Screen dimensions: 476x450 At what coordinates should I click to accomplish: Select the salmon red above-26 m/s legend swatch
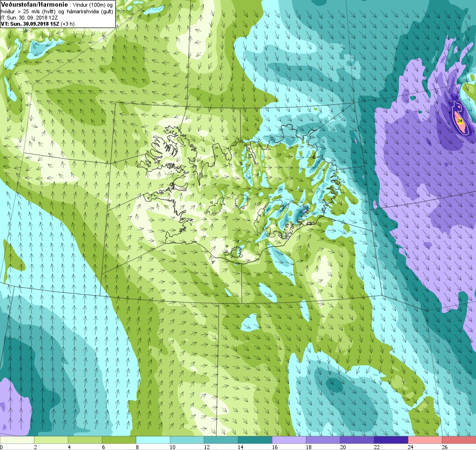click(x=459, y=440)
